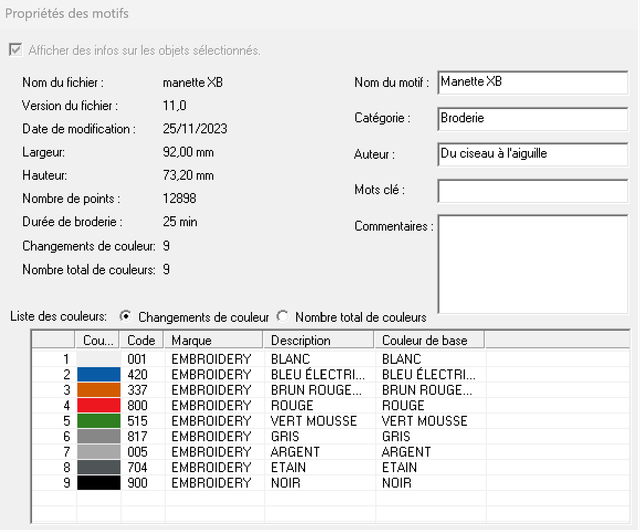Screen dimensions: 640x532
Task: Click the 'Nom du motif' text field
Action: tap(533, 82)
